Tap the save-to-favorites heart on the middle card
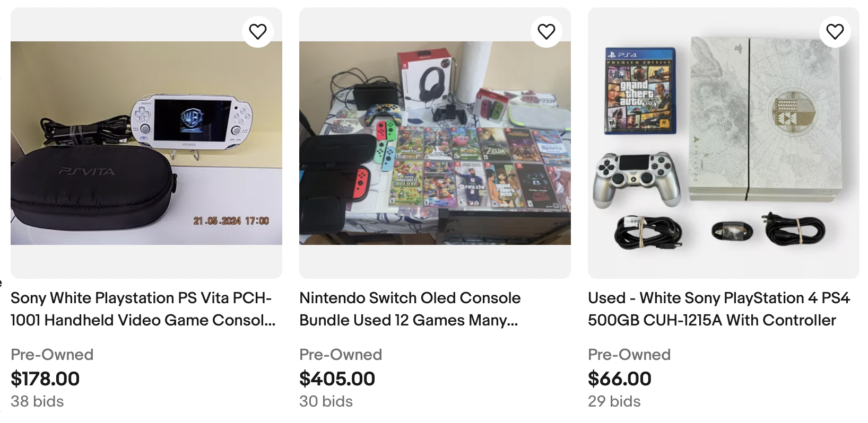The width and height of the screenshot is (868, 423). tap(546, 31)
